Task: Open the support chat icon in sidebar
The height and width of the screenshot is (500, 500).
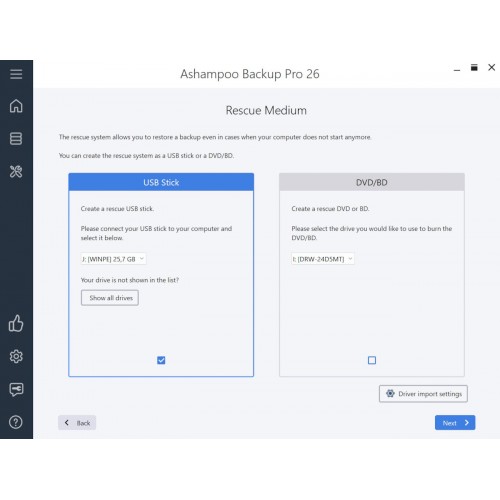Action: 16,389
